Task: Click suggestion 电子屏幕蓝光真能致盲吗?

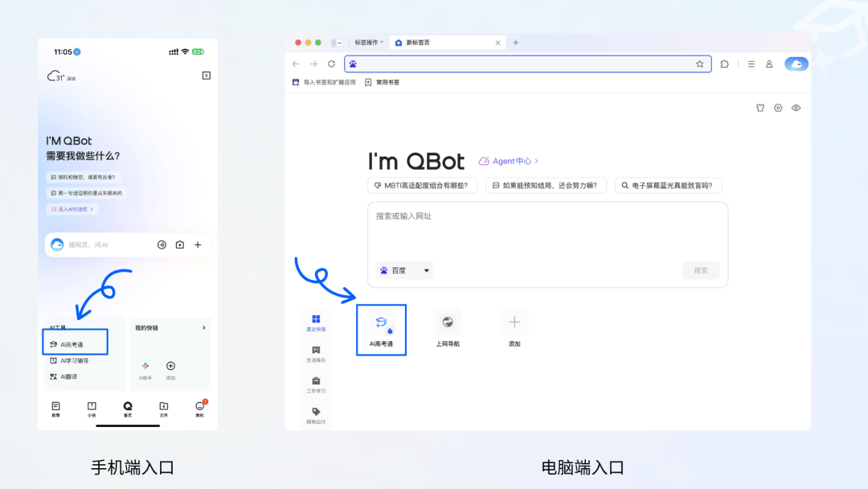Action: (x=668, y=186)
